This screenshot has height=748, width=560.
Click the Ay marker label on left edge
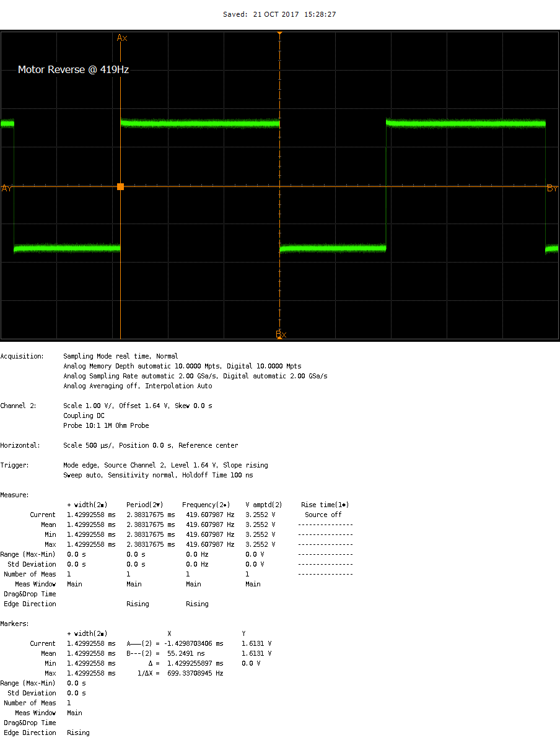click(x=7, y=188)
